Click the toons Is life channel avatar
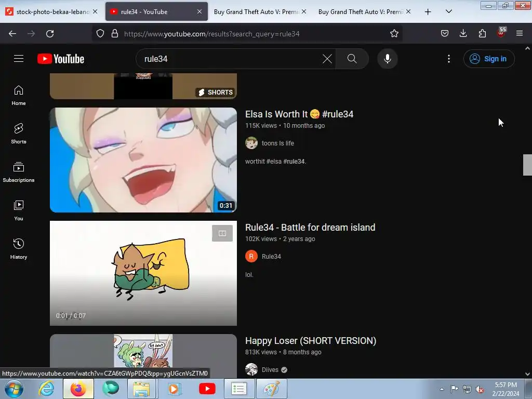Image resolution: width=532 pixels, height=399 pixels. pyautogui.click(x=251, y=143)
